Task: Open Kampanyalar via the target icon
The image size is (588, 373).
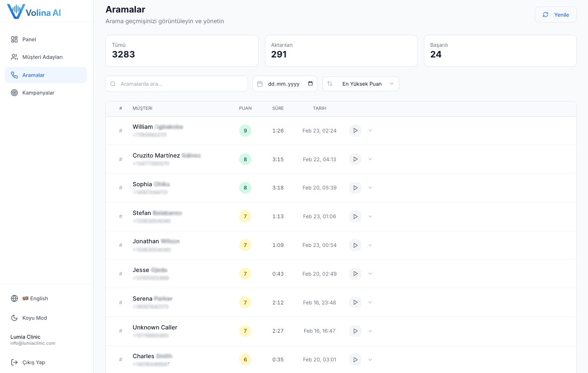Action: 14,93
